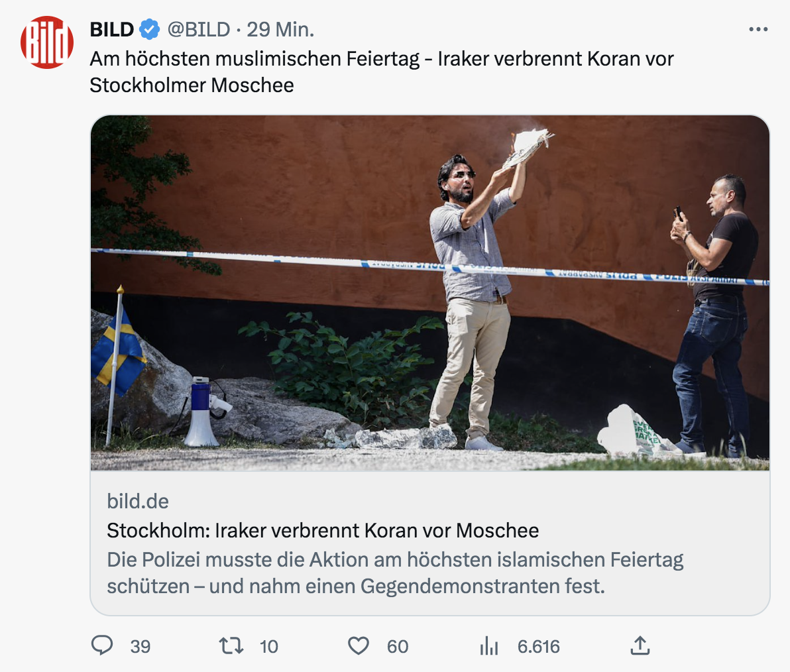
Task: Open headline 'Stockholm: Iraker verbrennt Koran vor Moschee'
Action: point(323,530)
